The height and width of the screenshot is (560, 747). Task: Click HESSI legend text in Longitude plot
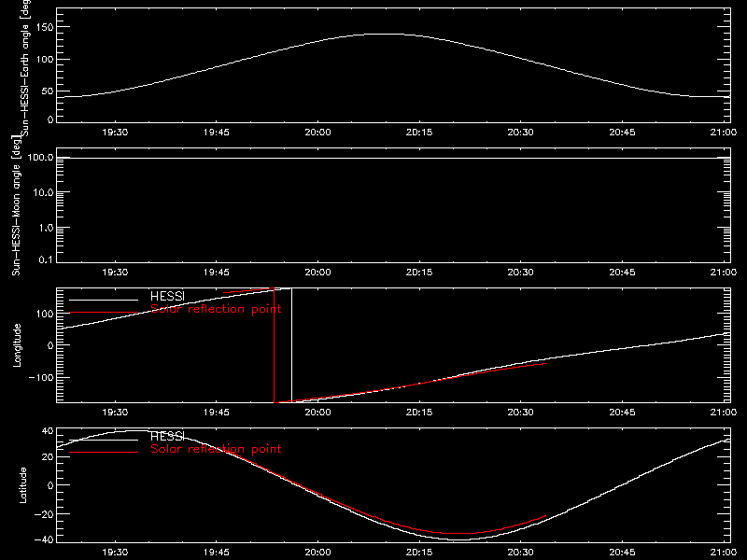click(167, 296)
